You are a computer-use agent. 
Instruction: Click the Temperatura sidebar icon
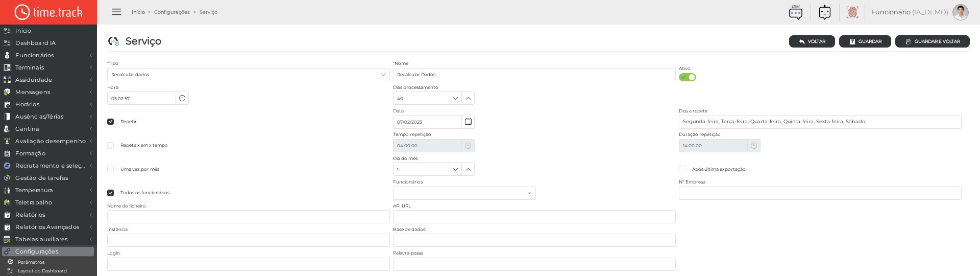tap(7, 190)
